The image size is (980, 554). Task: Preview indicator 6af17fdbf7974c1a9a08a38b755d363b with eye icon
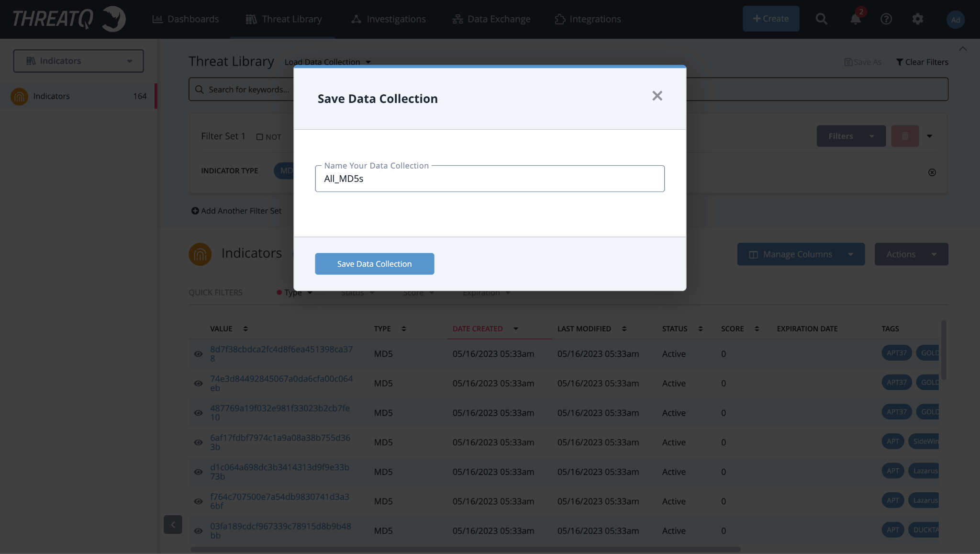click(198, 442)
